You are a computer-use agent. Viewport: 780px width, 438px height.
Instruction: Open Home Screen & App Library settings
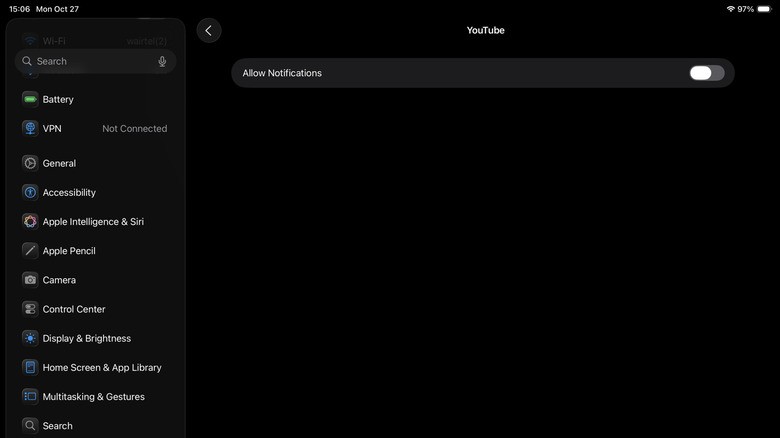pos(101,367)
